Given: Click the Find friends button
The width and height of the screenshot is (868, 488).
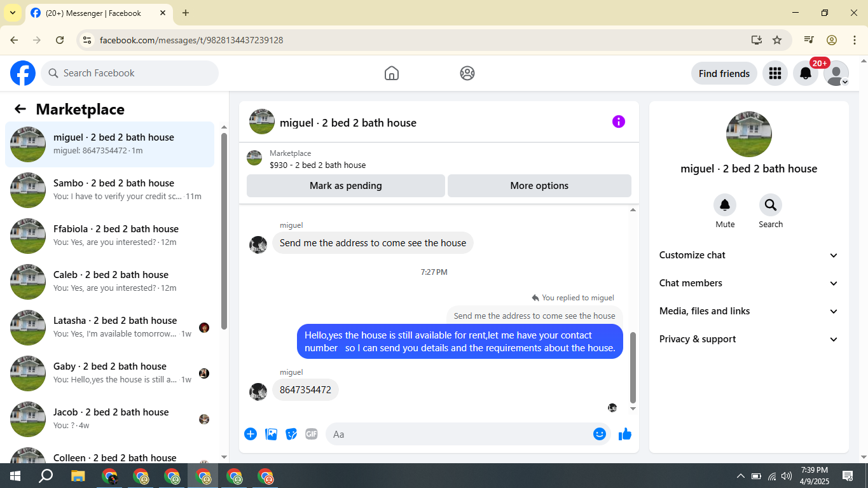Looking at the screenshot, I should click(x=724, y=73).
